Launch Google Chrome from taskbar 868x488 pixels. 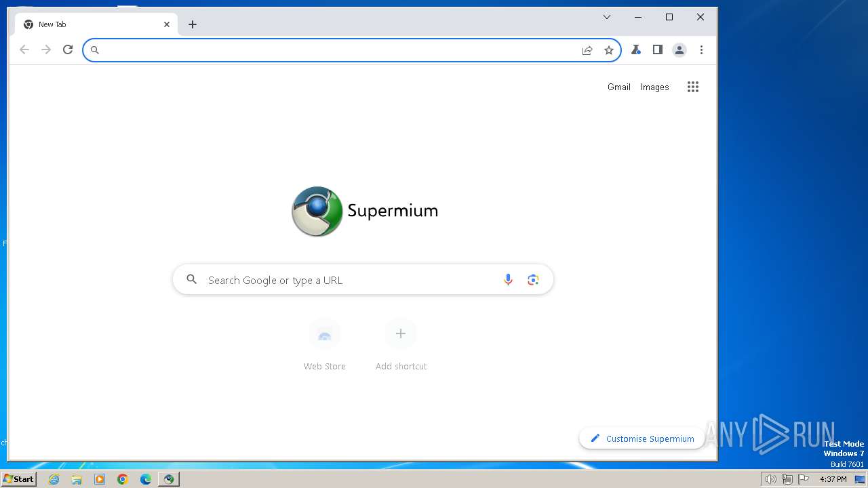point(123,479)
